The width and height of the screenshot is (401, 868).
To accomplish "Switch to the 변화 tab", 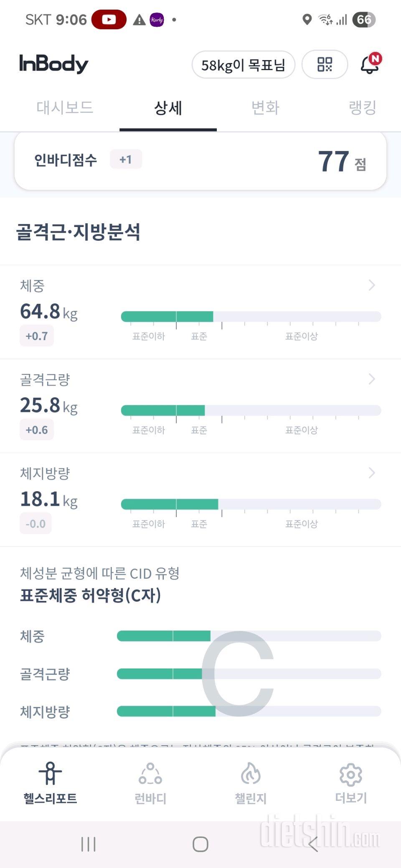I will [265, 108].
